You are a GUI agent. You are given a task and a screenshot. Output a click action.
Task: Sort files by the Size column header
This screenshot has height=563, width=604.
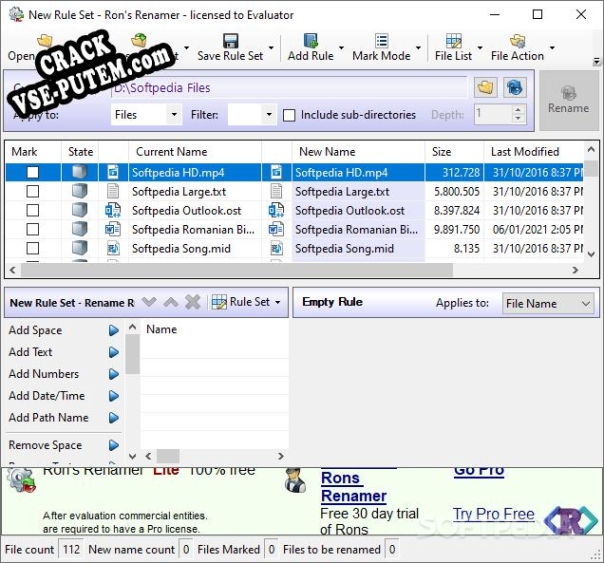441,152
